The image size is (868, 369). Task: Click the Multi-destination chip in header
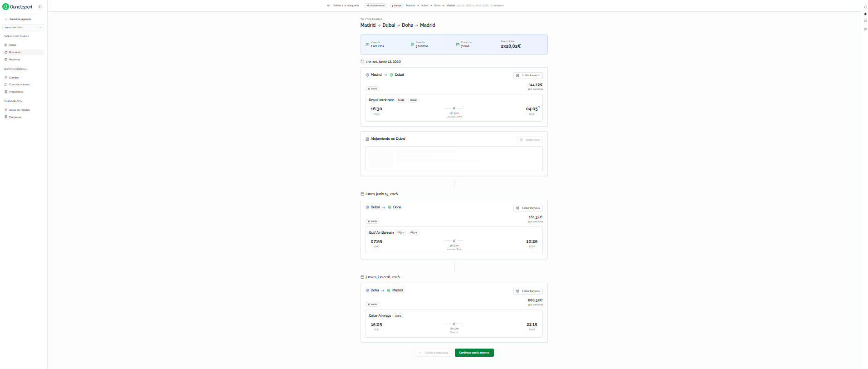(x=376, y=5)
